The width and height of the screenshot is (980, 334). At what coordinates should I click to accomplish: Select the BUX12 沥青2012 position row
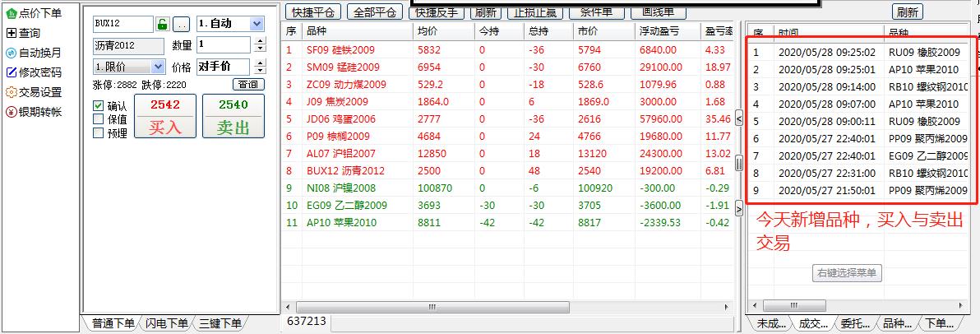(507, 171)
